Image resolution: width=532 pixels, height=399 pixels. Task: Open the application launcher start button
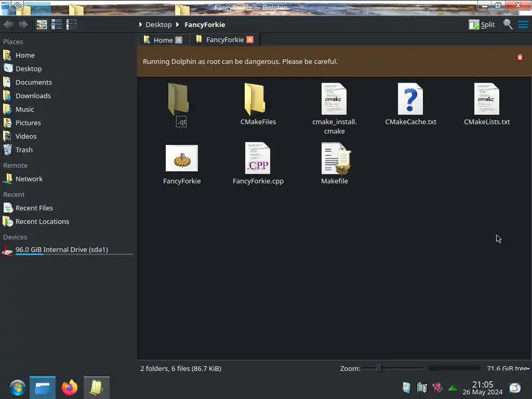pyautogui.click(x=17, y=388)
